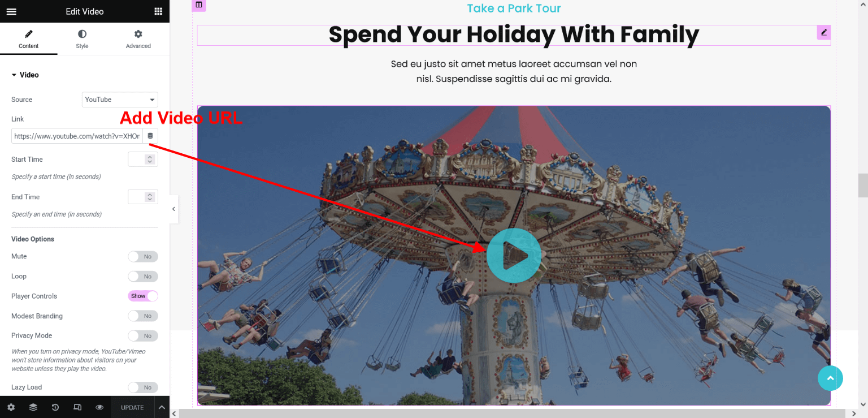
Task: Click the UPDATE button
Action: (132, 407)
